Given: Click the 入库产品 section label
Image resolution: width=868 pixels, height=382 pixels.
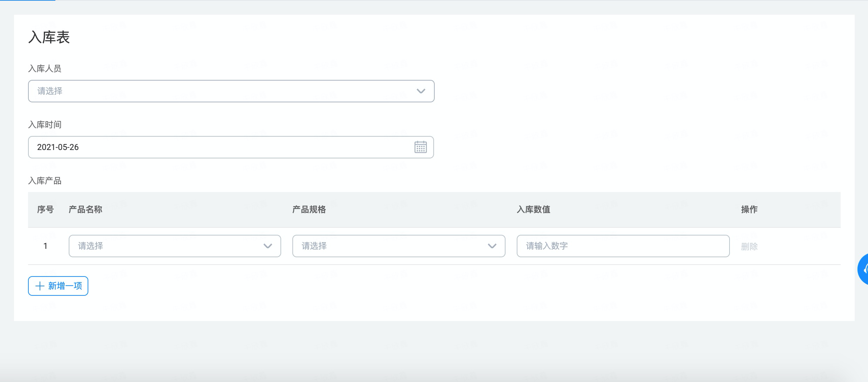Looking at the screenshot, I should click(45, 181).
